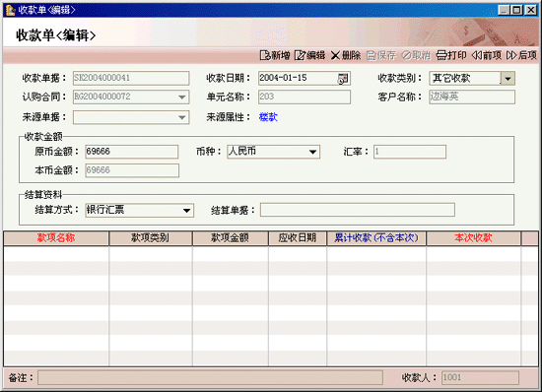Image resolution: width=542 pixels, height=392 pixels.
Task: Click the 应收日期 column header
Action: [298, 238]
